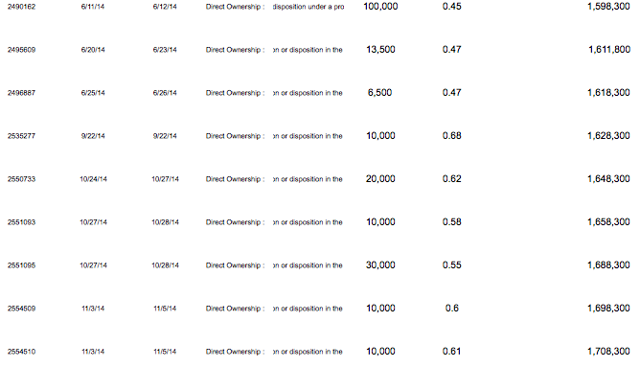Viewport: 640px width, 367px height.
Task: Select transaction ID 2551093
Action: point(21,222)
